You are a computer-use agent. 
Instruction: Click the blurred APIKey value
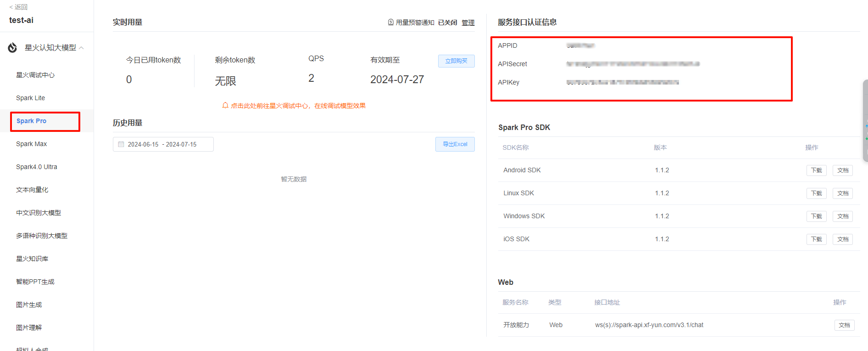pyautogui.click(x=623, y=82)
